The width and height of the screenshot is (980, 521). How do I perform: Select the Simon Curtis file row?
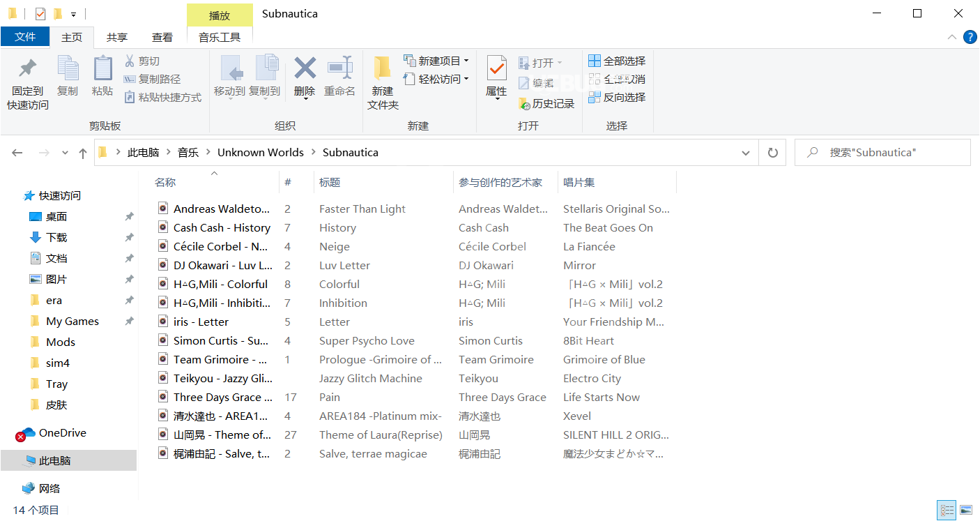coord(220,341)
